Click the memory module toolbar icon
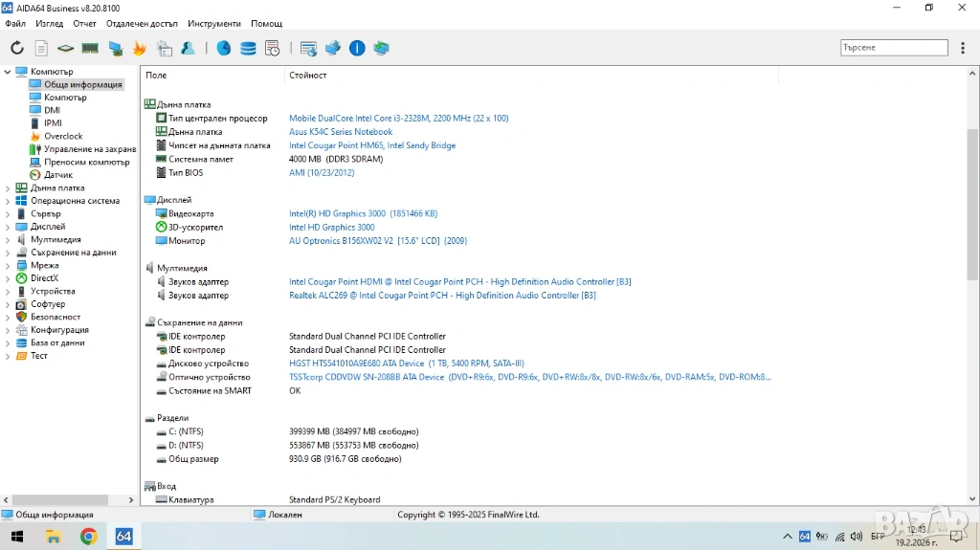The width and height of the screenshot is (980, 550). coord(90,48)
